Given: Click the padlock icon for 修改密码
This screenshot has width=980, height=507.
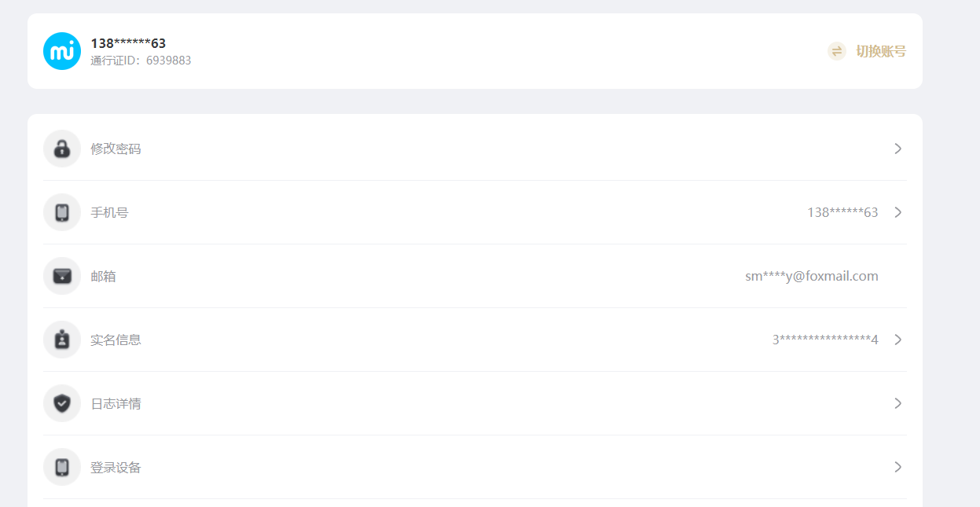Looking at the screenshot, I should tap(62, 149).
